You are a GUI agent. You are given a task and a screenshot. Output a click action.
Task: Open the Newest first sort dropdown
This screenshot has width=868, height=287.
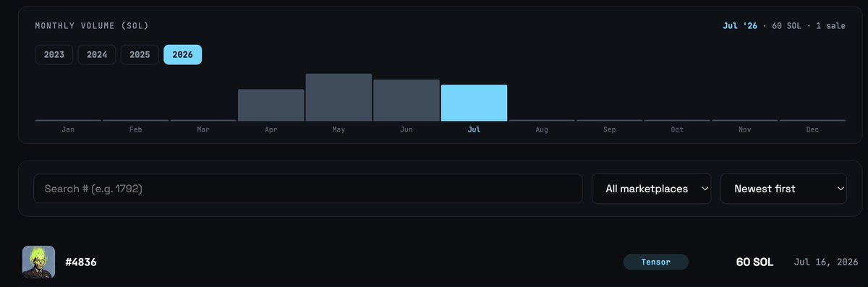[x=783, y=189]
